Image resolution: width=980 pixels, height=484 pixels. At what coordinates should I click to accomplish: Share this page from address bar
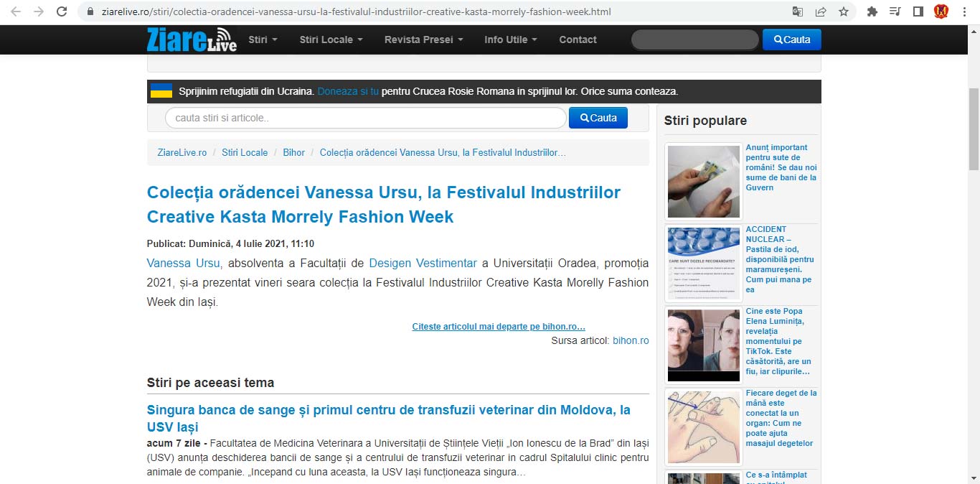coord(821,11)
